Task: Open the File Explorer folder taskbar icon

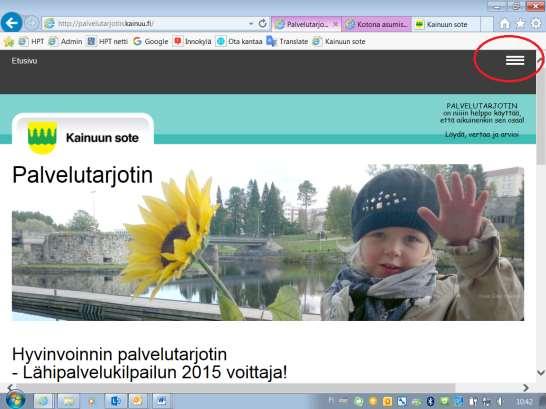Action: pyautogui.click(x=68, y=401)
